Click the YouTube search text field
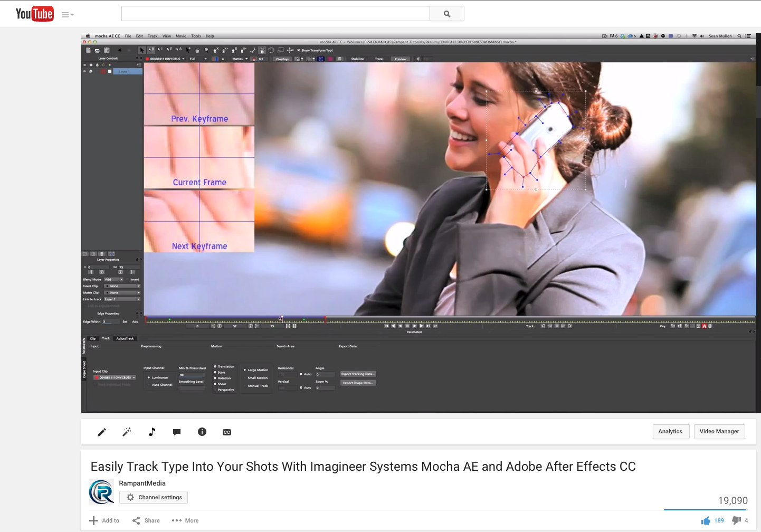 275,14
